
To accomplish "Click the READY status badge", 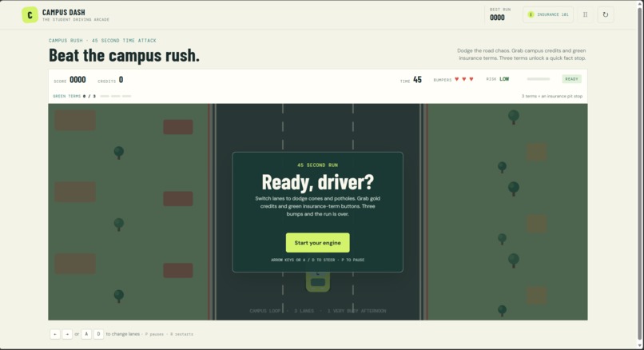I will 571,79.
